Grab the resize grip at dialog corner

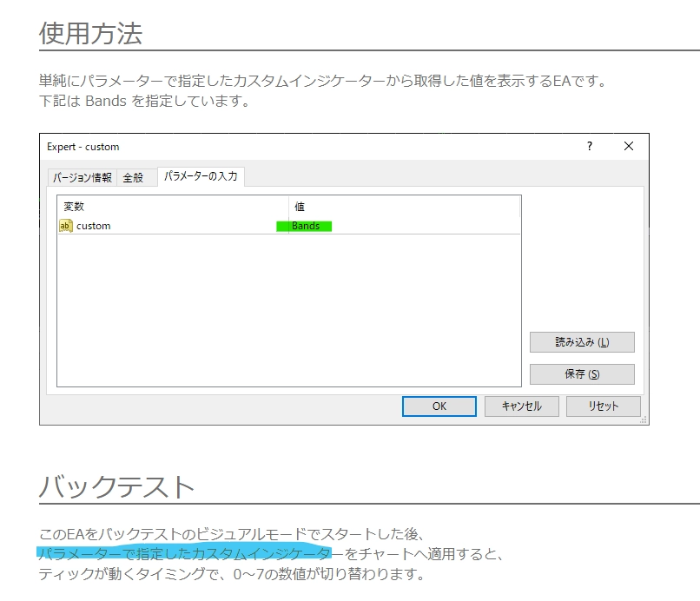pos(644,419)
